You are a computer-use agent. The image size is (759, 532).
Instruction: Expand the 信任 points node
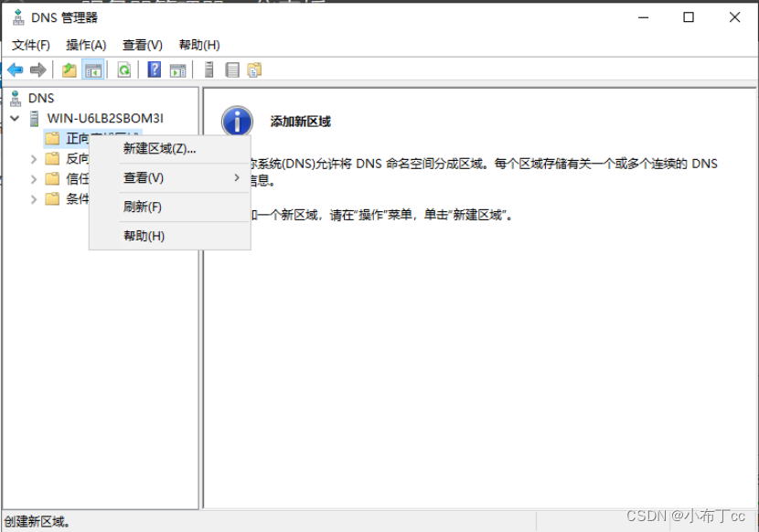(34, 179)
